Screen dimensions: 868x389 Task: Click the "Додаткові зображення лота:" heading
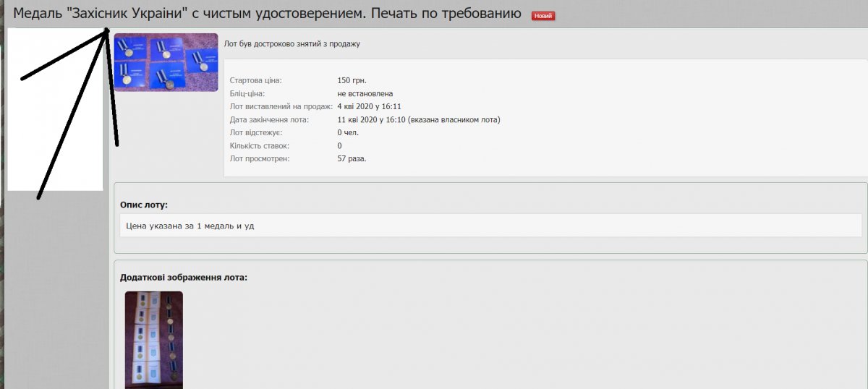click(x=184, y=277)
